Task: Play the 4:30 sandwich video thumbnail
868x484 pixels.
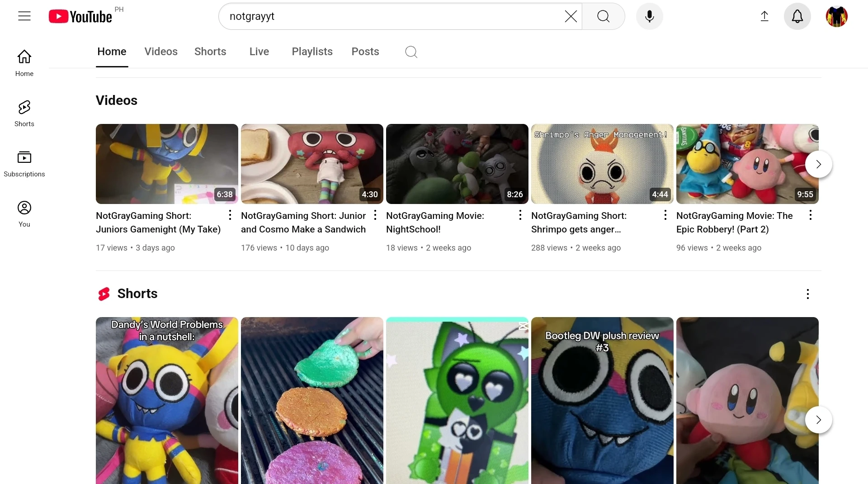Action: pos(312,164)
